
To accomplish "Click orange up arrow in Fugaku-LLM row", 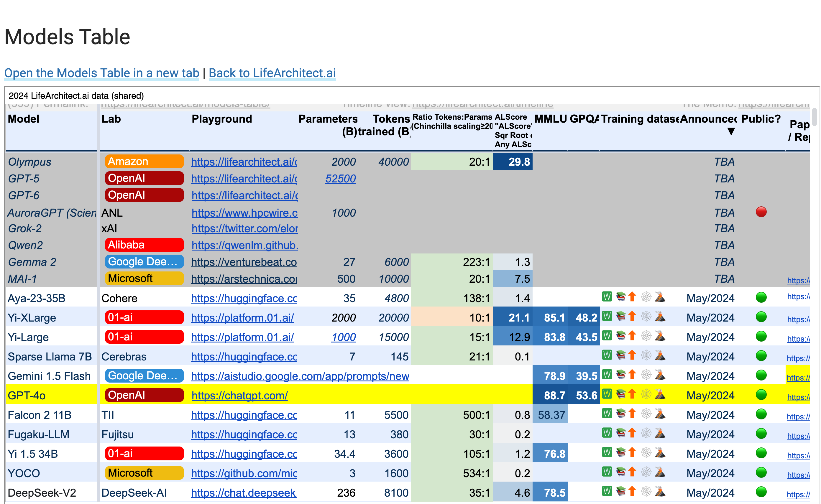I will [x=632, y=433].
